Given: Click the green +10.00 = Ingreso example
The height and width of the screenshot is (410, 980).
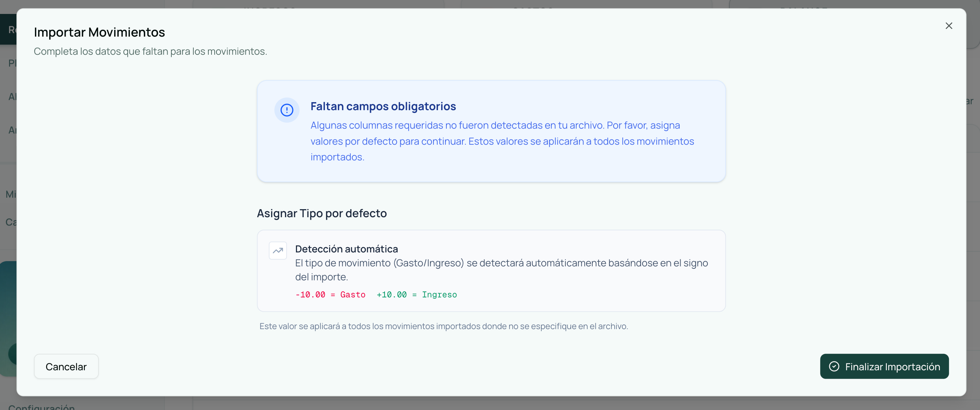Looking at the screenshot, I should tap(416, 295).
